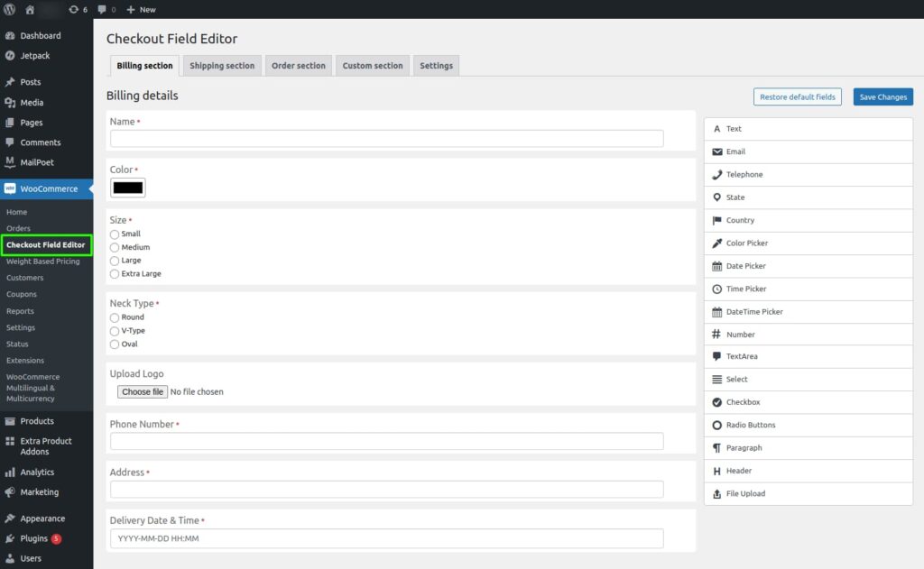This screenshot has width=924, height=569.
Task: Open the Customers submenu link
Action: pos(24,278)
